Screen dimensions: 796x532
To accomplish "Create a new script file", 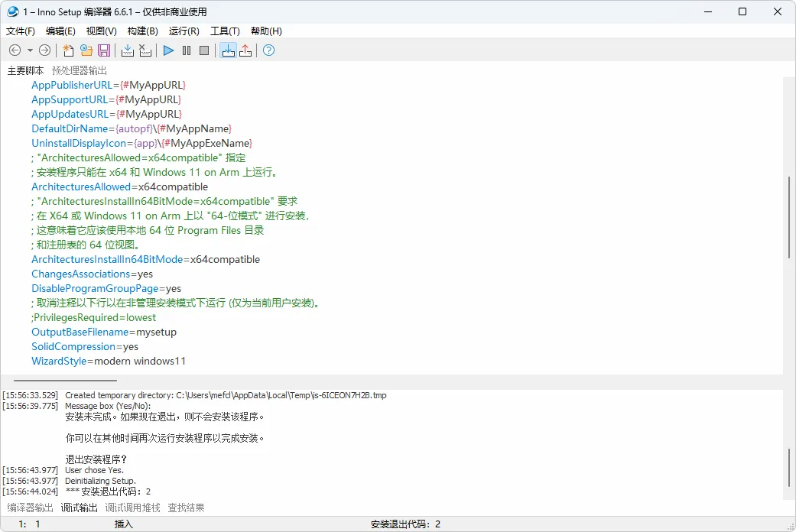I will coord(68,50).
